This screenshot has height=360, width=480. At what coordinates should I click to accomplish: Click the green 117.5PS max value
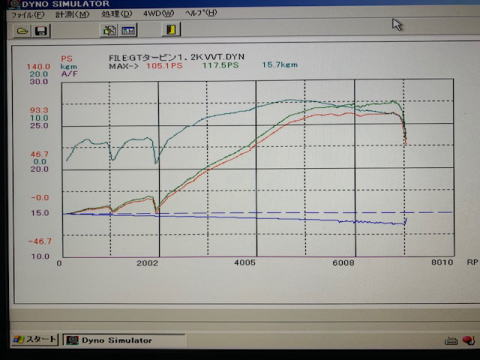point(220,65)
